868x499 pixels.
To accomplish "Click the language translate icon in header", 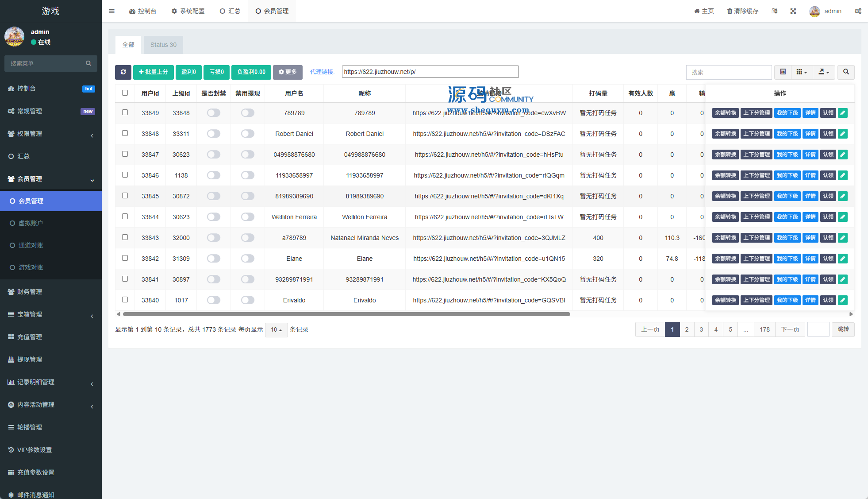I will (x=775, y=11).
